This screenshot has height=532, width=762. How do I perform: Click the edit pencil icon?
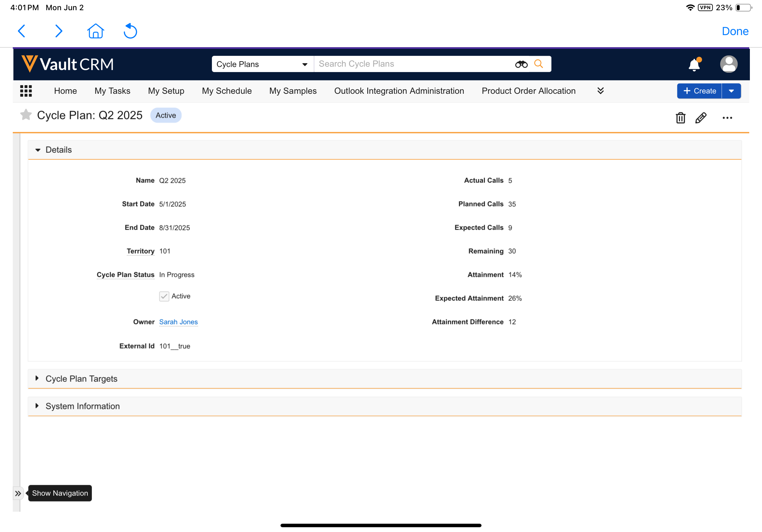click(x=701, y=118)
